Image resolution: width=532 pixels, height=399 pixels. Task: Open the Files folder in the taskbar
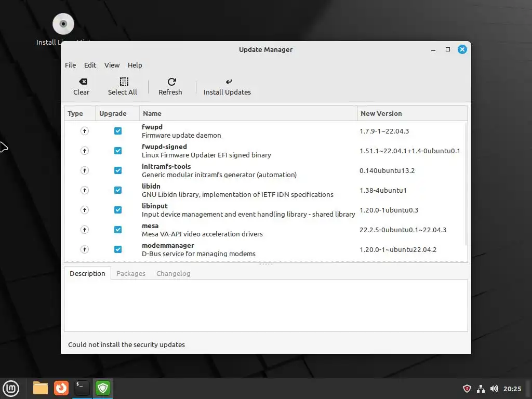(41, 388)
